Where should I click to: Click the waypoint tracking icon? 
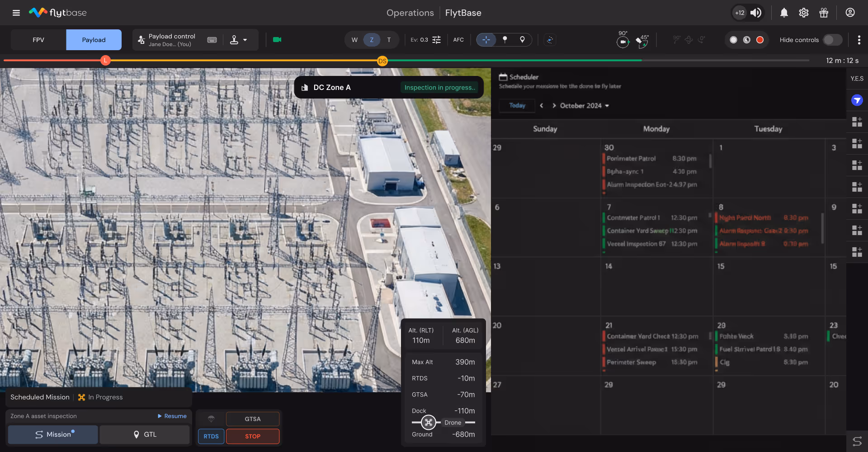pyautogui.click(x=550, y=40)
